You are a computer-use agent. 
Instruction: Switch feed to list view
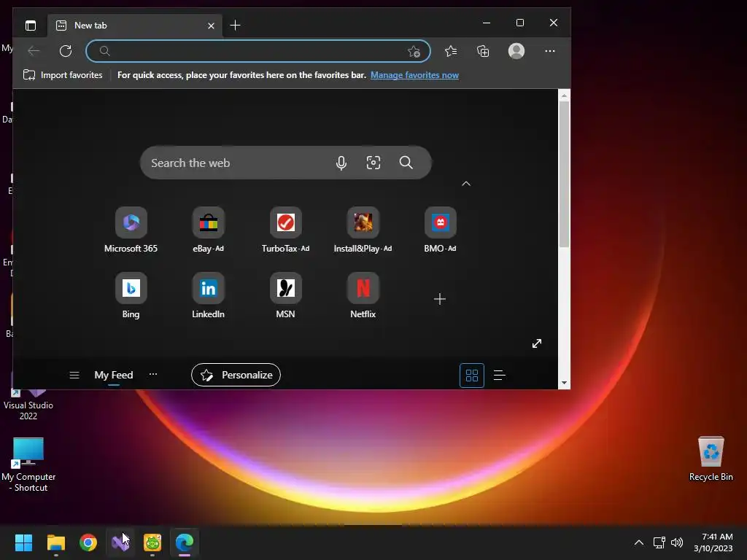point(499,376)
